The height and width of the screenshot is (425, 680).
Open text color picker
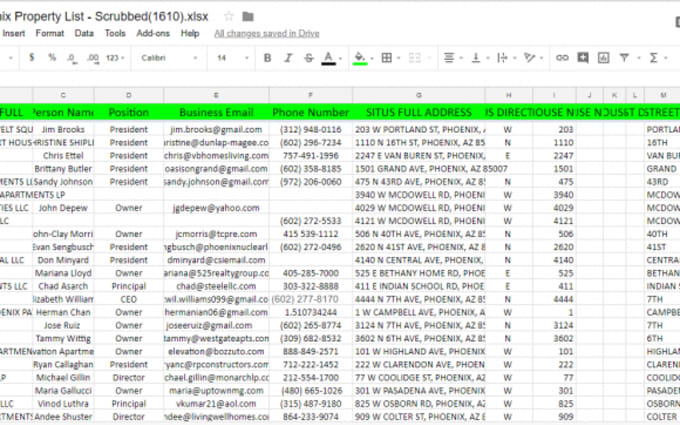coord(328,58)
